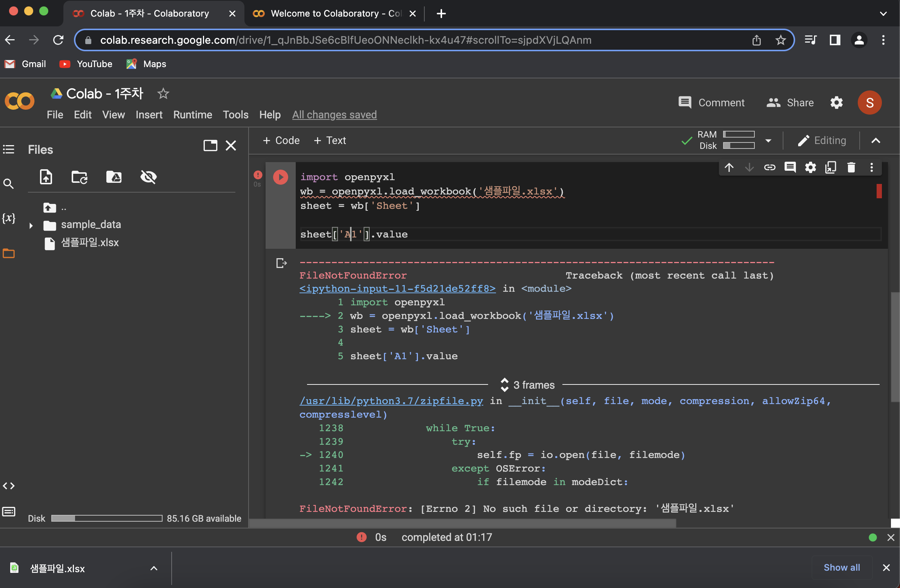
Task: Move cell up arrow
Action: tap(729, 167)
